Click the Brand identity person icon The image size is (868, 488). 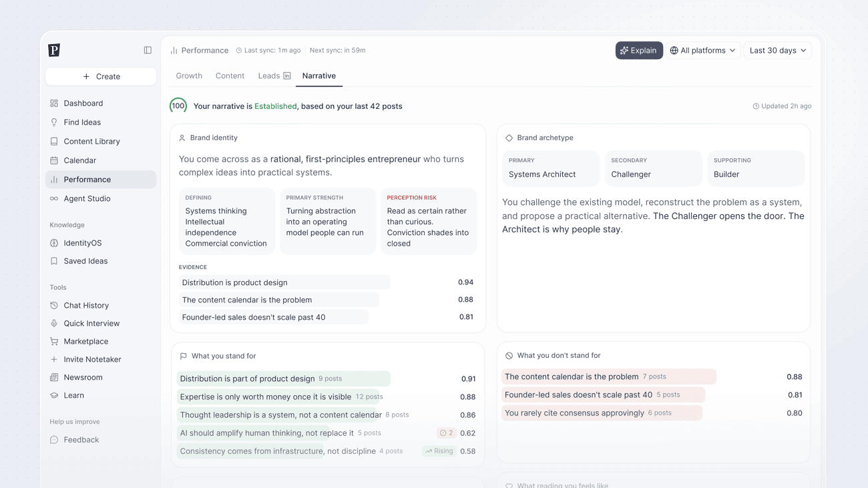pos(182,138)
